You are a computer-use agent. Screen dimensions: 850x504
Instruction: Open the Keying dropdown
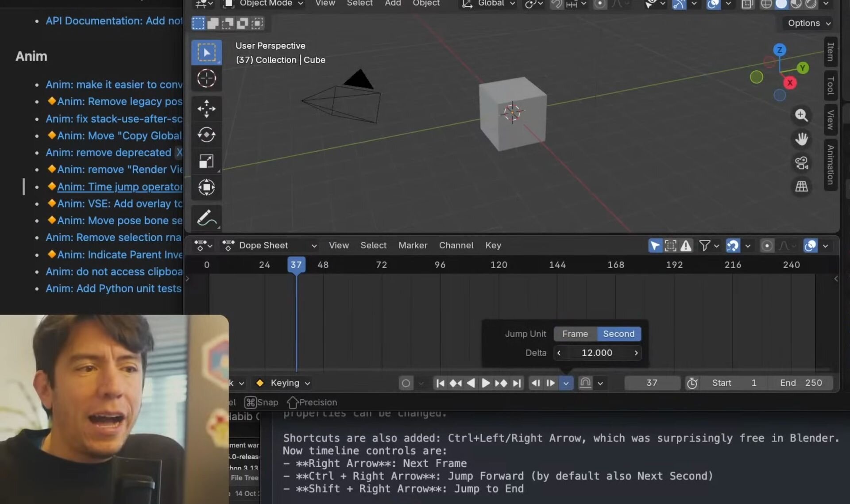point(284,383)
